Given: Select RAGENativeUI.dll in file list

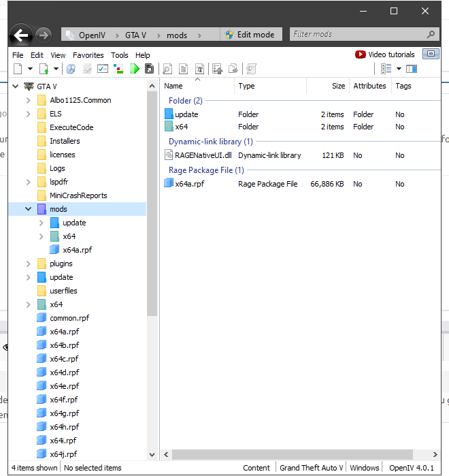Looking at the screenshot, I should tap(203, 155).
